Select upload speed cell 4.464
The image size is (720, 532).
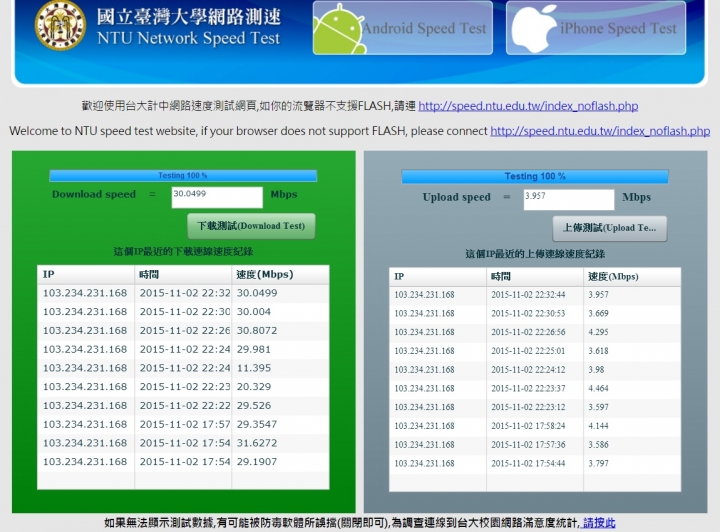(632, 389)
